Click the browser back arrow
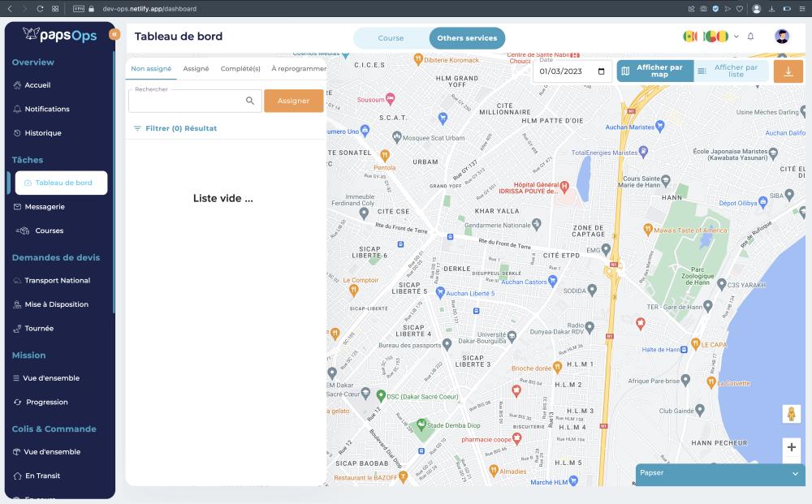This screenshot has width=812, height=504. 9,9
